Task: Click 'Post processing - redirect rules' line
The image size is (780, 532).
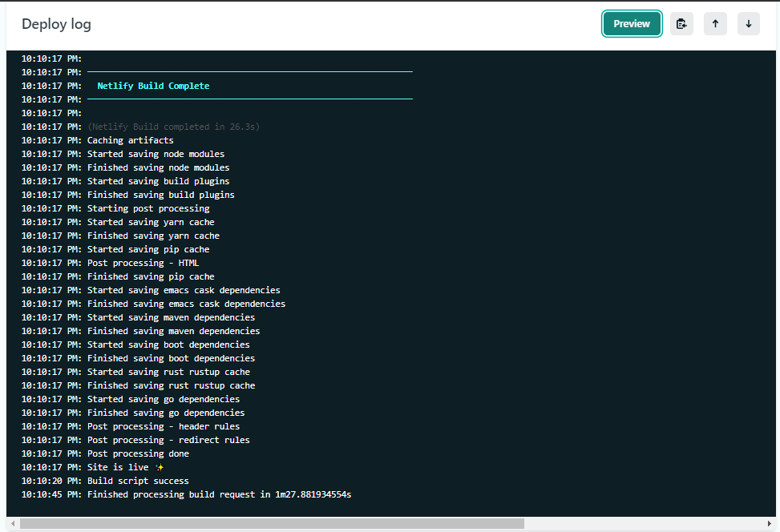Action: pos(168,440)
